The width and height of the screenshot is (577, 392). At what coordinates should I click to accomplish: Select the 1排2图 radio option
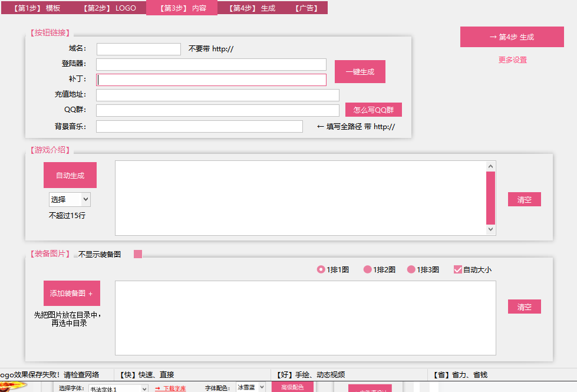(x=368, y=269)
